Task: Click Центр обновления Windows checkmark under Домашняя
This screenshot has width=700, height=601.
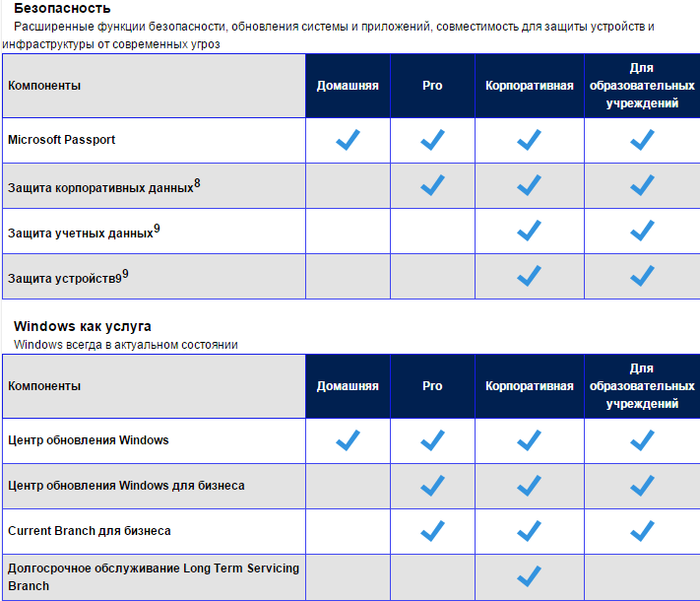Action: [x=348, y=440]
